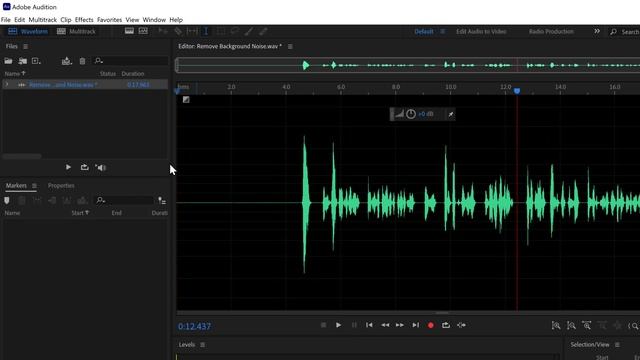The height and width of the screenshot is (360, 640).
Task: Choose Edit Audio to Video workspace
Action: coord(481,31)
